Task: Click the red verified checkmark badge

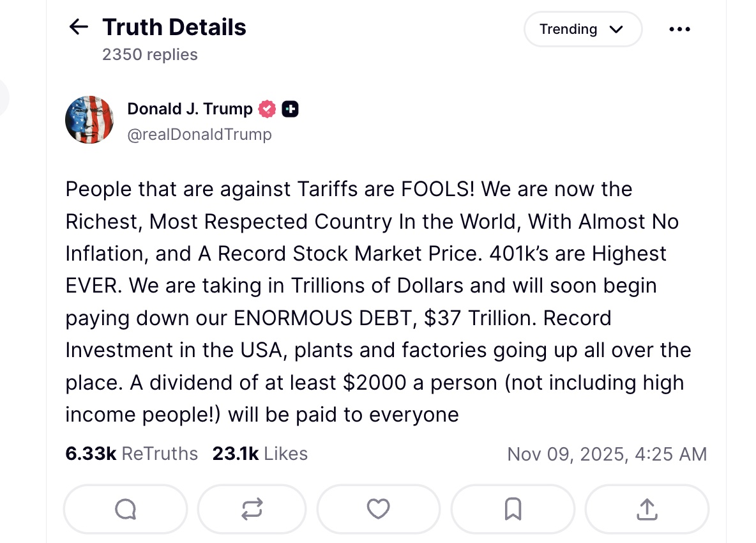Action: (x=267, y=109)
